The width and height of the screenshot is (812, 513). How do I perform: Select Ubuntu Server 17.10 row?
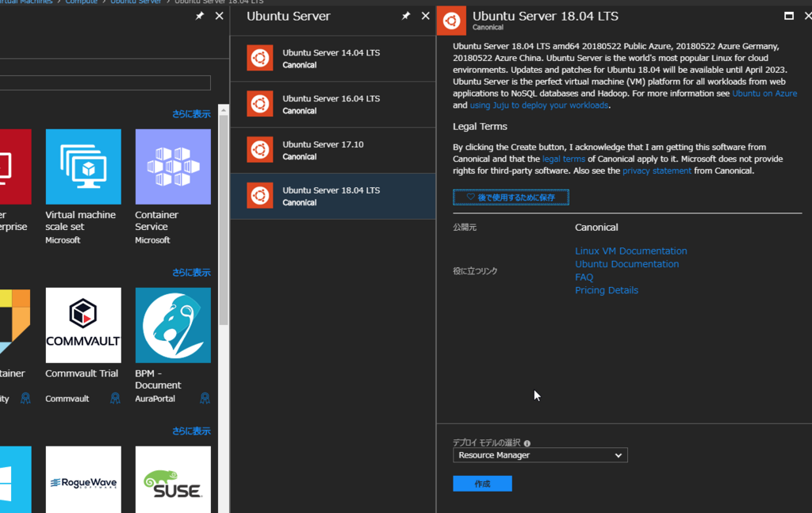pos(333,150)
